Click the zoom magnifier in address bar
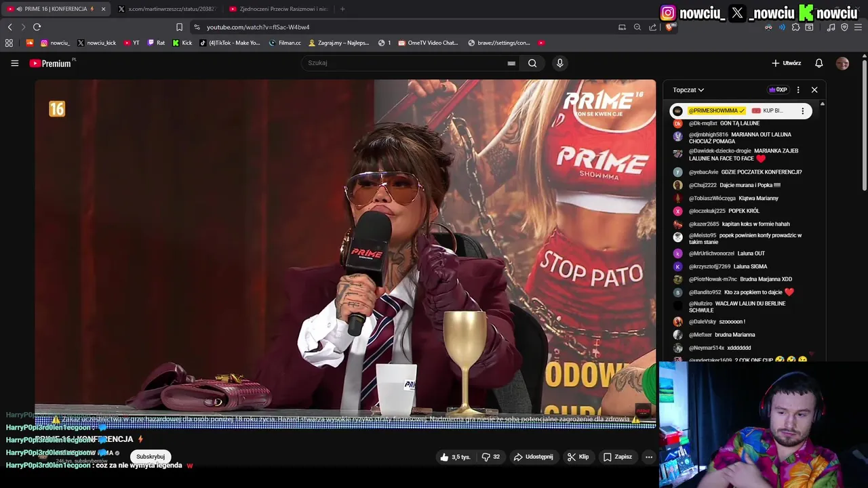The image size is (868, 488). [x=637, y=27]
